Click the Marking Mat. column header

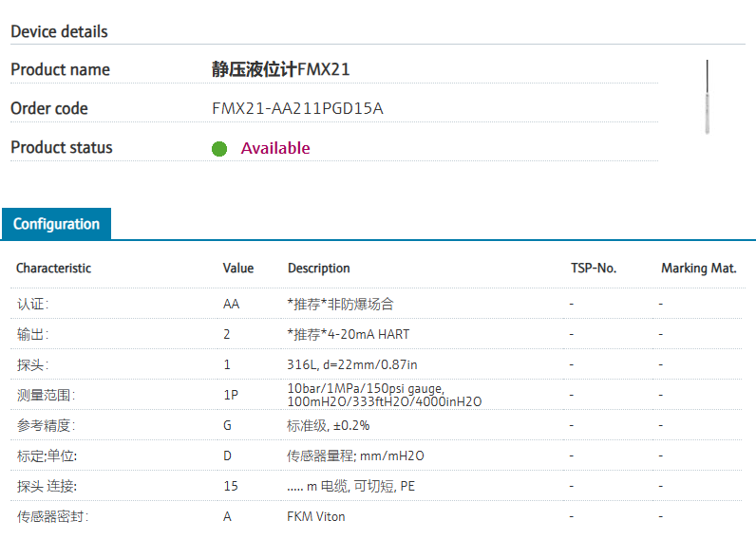[x=699, y=268]
